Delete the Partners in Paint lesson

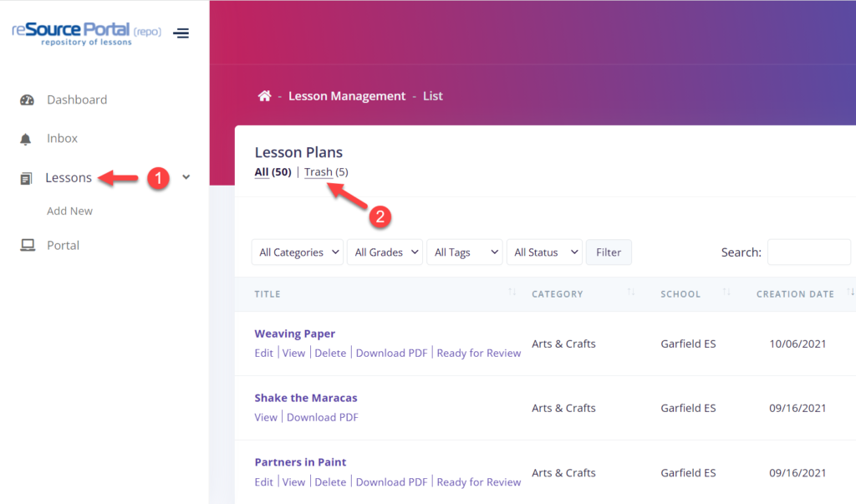click(330, 481)
